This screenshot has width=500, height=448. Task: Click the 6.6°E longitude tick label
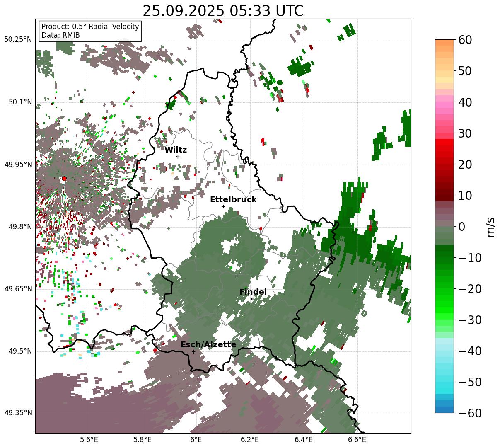point(357,440)
